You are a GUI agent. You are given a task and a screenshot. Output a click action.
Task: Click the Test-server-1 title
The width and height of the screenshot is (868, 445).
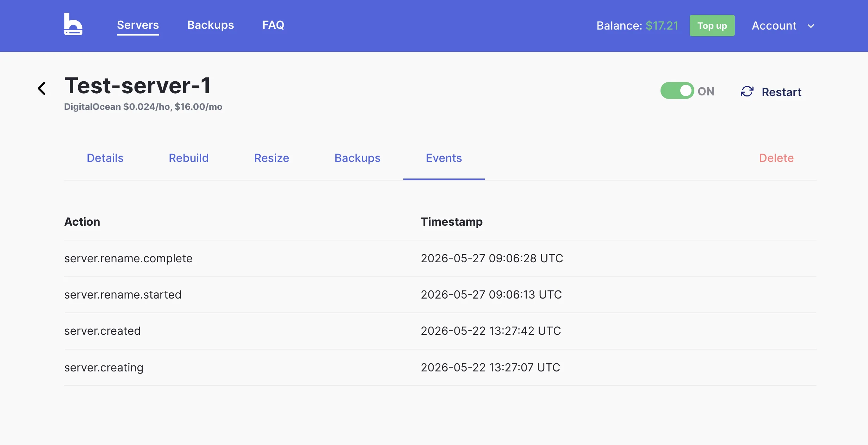coord(138,86)
